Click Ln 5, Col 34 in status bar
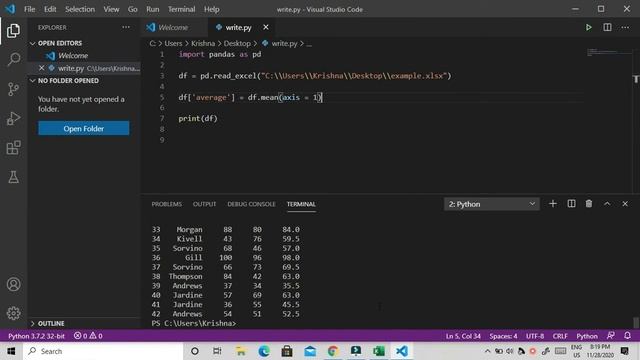640x360 pixels. (x=463, y=336)
